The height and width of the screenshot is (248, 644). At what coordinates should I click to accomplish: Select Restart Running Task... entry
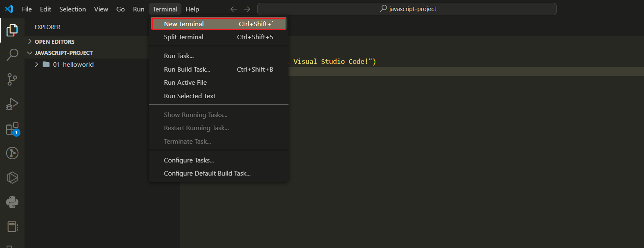click(x=219, y=128)
